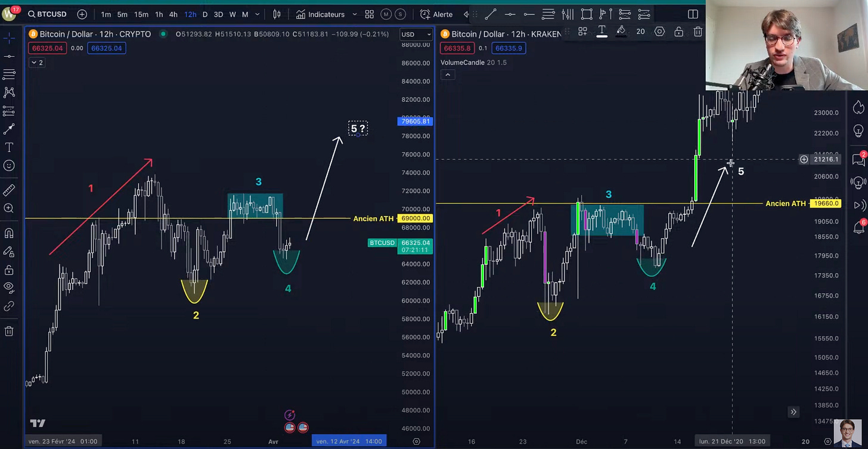
Task: Open the ideas lightbulb panel
Action: tap(858, 131)
